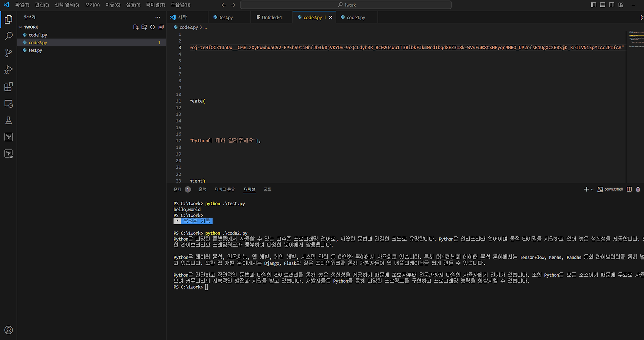Open the Explorer views and more actions menu
This screenshot has width=644, height=340.
point(158,17)
